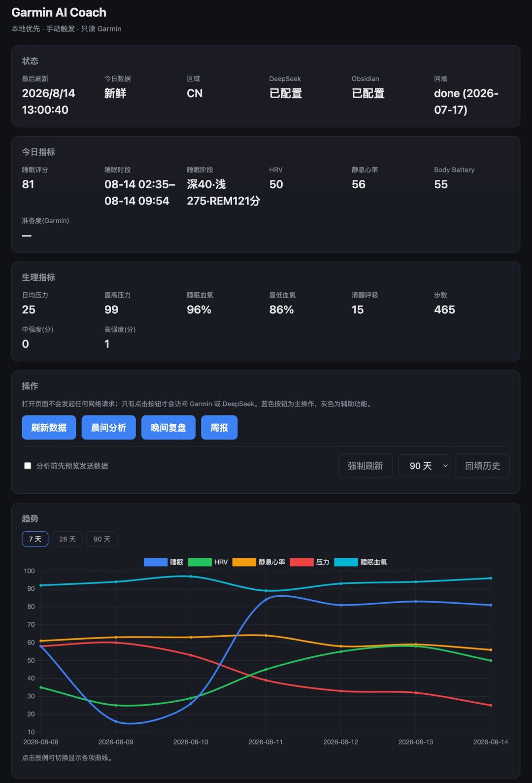Toggle the green HRV legend swatch
Viewport: 532px width, 783px height.
click(200, 562)
